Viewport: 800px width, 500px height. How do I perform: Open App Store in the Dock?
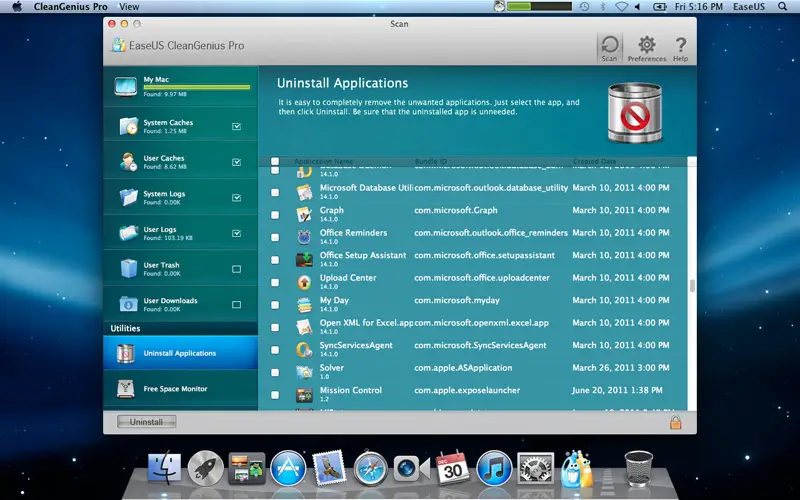288,468
